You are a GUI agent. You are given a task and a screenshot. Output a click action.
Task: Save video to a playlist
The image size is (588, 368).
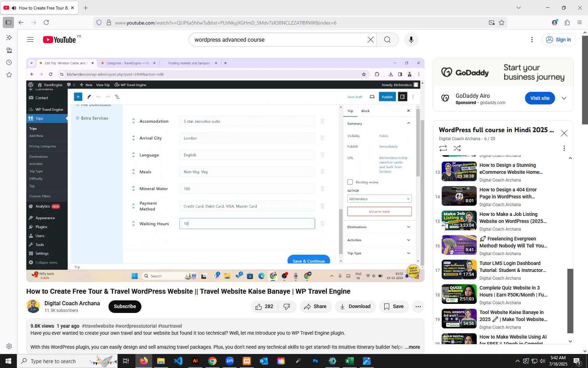tap(394, 307)
